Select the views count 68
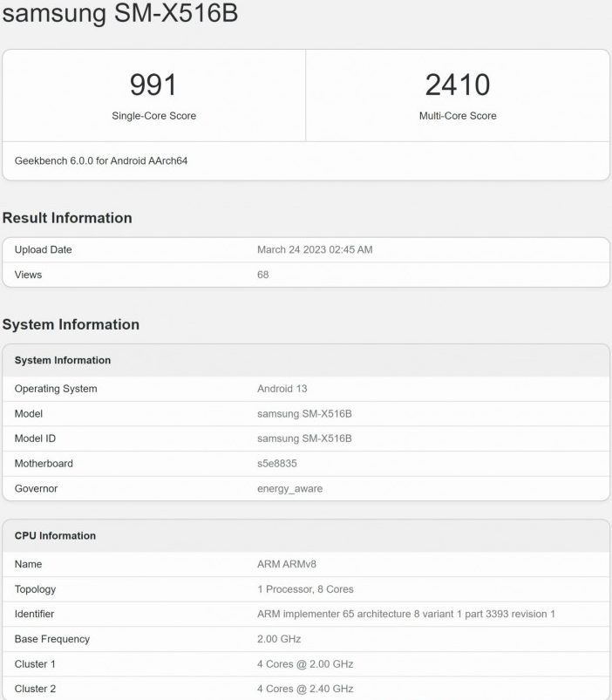 click(x=263, y=275)
